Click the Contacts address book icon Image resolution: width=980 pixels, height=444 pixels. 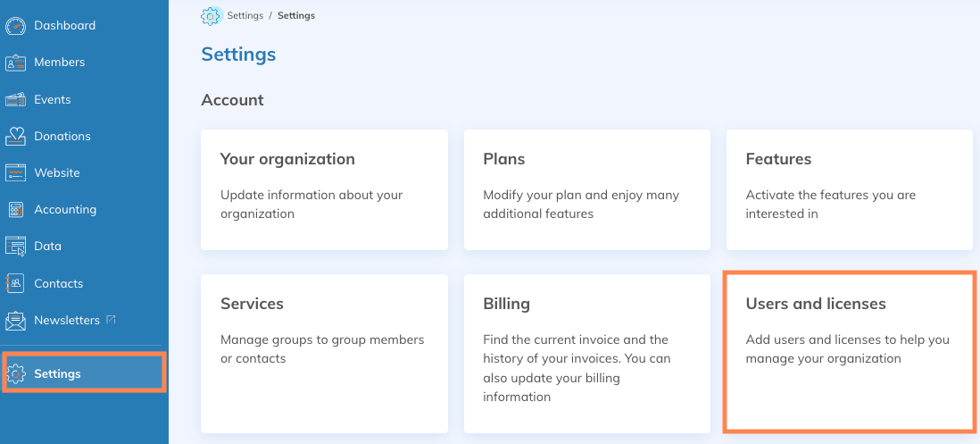coord(16,283)
